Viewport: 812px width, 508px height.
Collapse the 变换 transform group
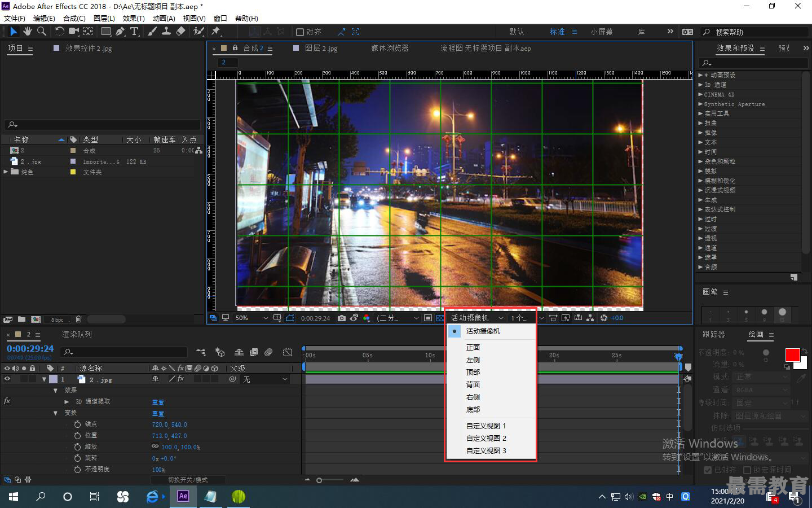click(55, 413)
